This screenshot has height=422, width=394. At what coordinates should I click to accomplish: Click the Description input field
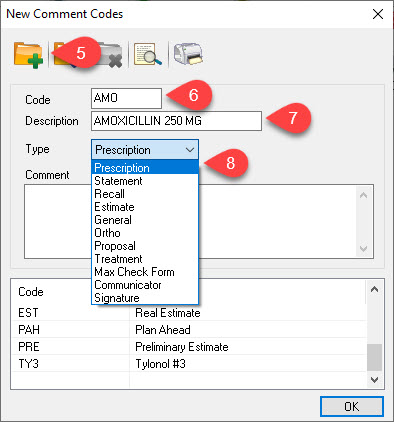click(176, 121)
